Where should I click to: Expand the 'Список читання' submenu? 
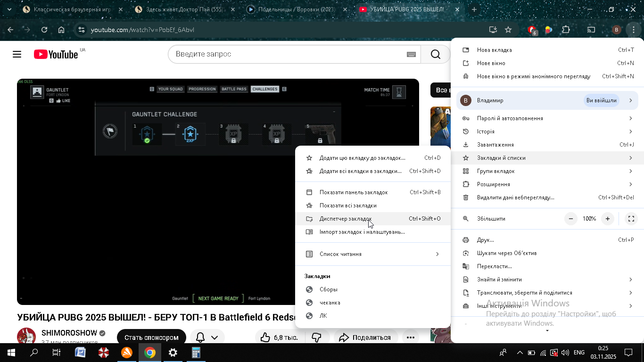(373, 254)
